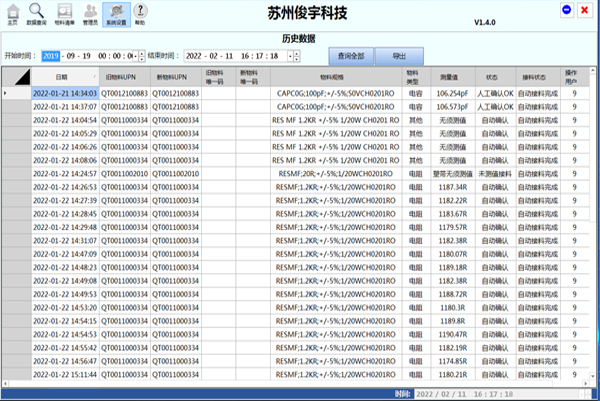The width and height of the screenshot is (600, 401).
Task: Click spec cell RESMF;20R;+/-5%;1/20WCH0201RO
Action: 336,174
